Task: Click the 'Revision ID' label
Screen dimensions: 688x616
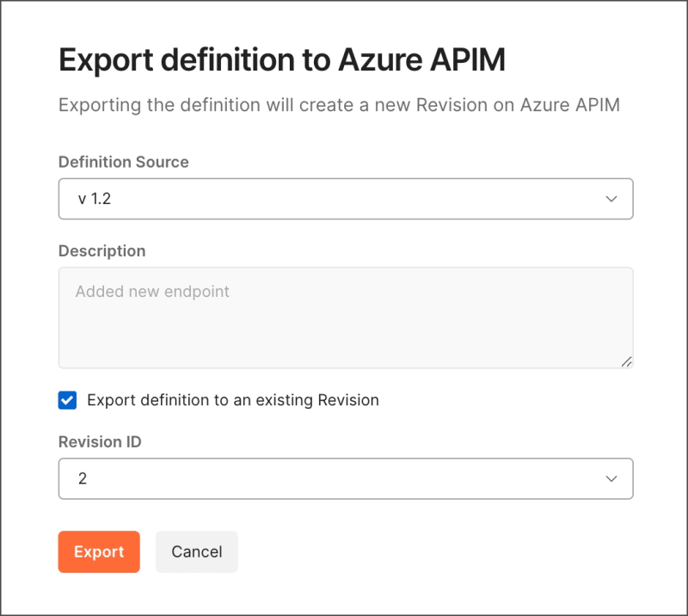Action: [x=100, y=441]
